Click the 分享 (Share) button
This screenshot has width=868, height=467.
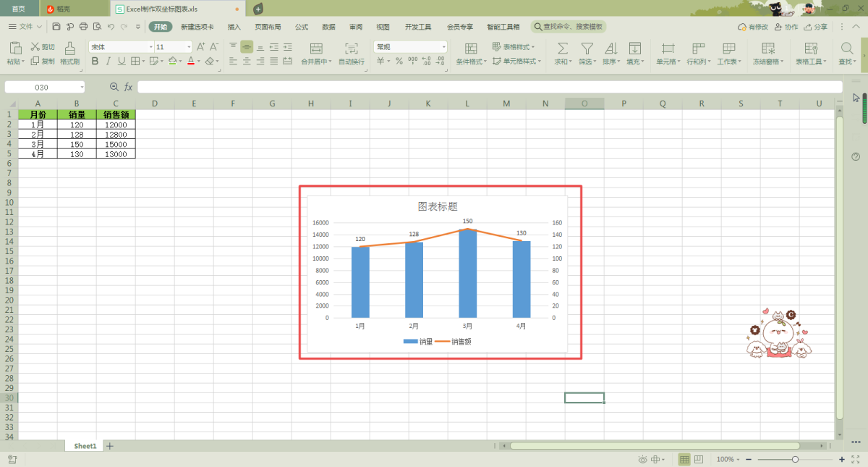(x=816, y=27)
